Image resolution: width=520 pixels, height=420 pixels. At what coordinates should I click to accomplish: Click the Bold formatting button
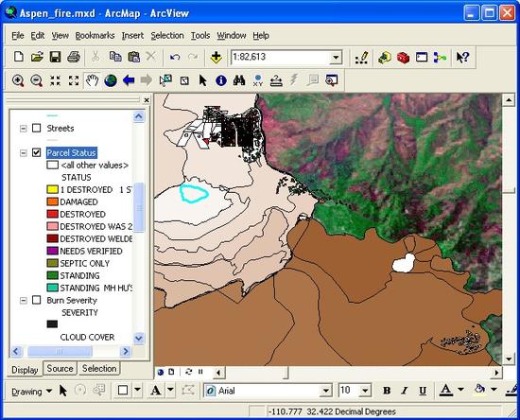pos(387,391)
